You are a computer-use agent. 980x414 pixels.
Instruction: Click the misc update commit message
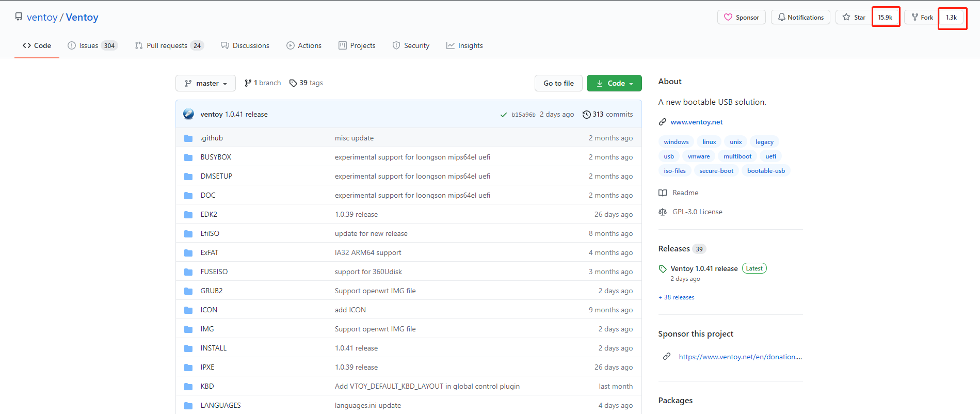[354, 138]
